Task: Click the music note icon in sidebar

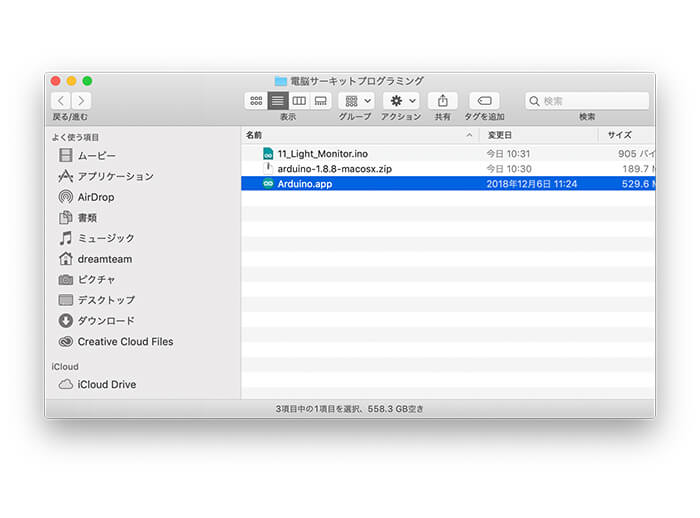Action: (x=66, y=238)
